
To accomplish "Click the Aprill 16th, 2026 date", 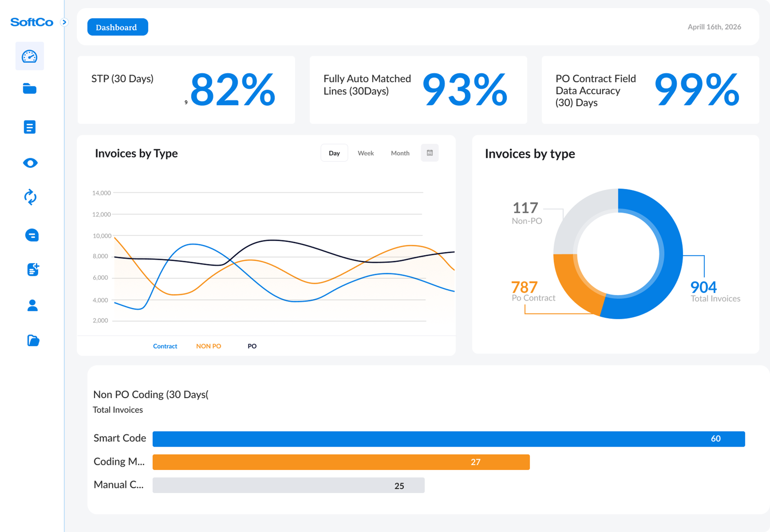I will 714,27.
